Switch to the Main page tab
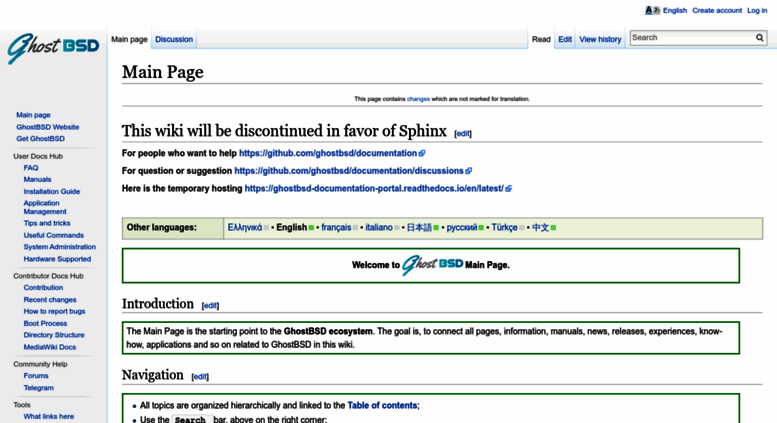The height and width of the screenshot is (423, 777). click(129, 39)
